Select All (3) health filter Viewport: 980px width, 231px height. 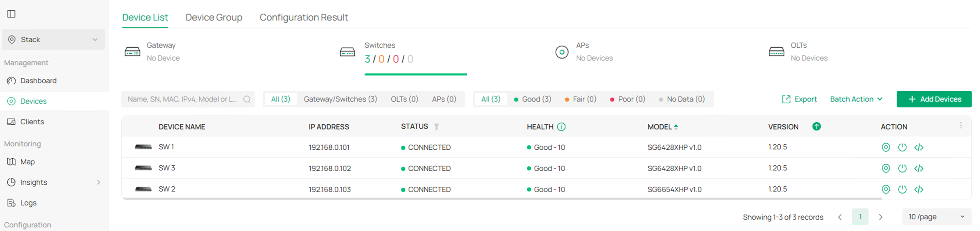tap(491, 99)
